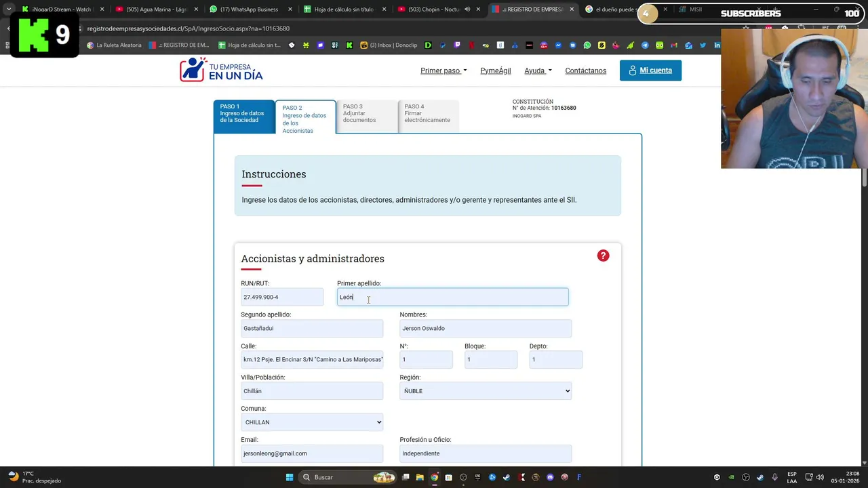
Task: Switch to 'el dueño puede' Google tab
Action: [x=616, y=9]
